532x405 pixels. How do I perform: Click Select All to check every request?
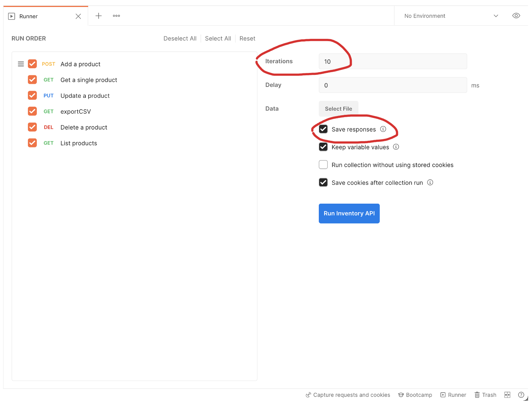(217, 38)
